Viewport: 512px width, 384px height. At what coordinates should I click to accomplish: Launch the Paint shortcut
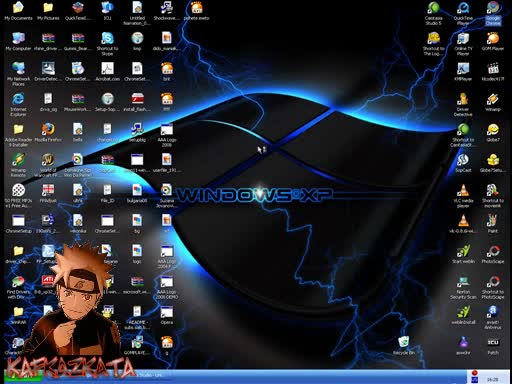(x=493, y=224)
